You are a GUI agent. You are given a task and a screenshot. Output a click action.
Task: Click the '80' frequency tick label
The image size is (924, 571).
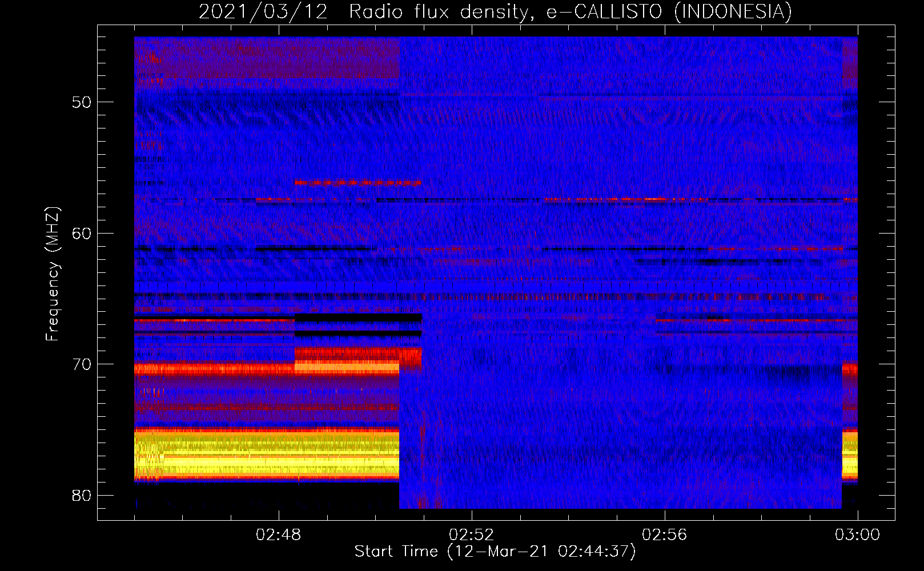pos(82,495)
